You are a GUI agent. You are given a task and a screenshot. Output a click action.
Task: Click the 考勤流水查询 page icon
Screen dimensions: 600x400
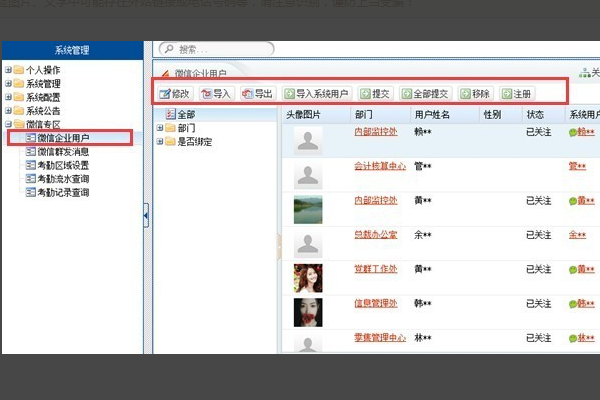click(x=31, y=179)
